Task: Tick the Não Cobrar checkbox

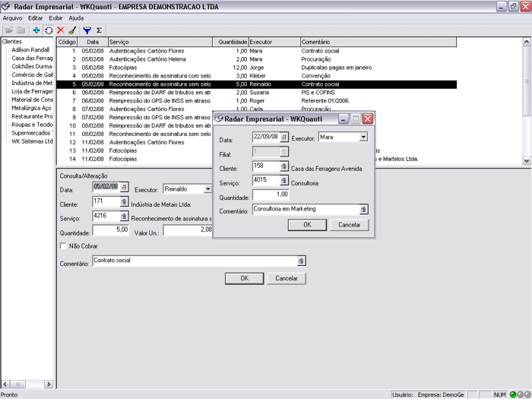Action: click(63, 246)
